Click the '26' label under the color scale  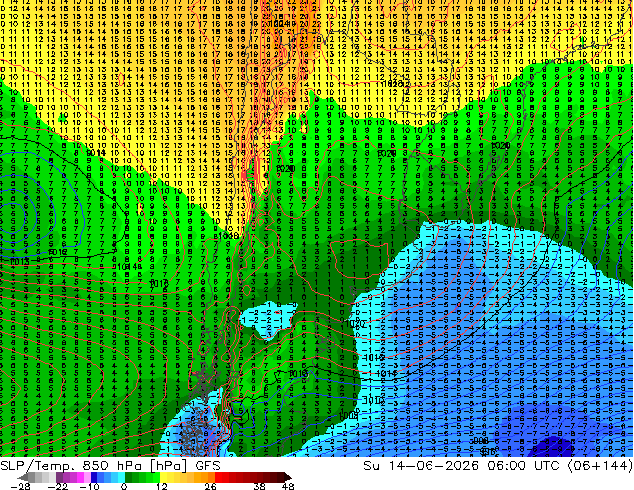(210, 486)
